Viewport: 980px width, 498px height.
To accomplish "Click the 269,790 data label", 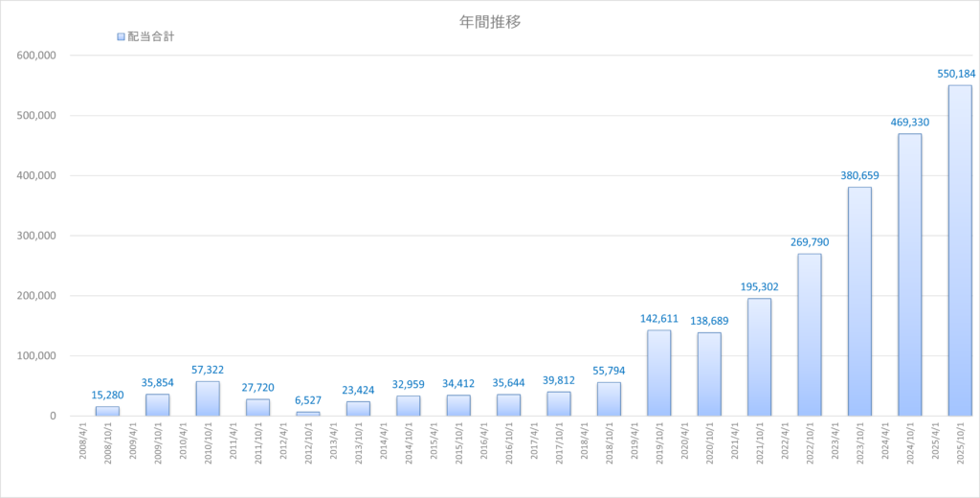I will [809, 242].
